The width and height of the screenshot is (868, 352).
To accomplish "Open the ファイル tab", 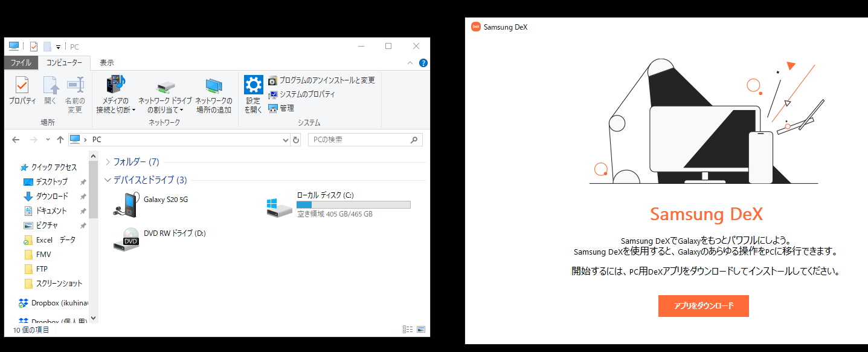I will (21, 63).
